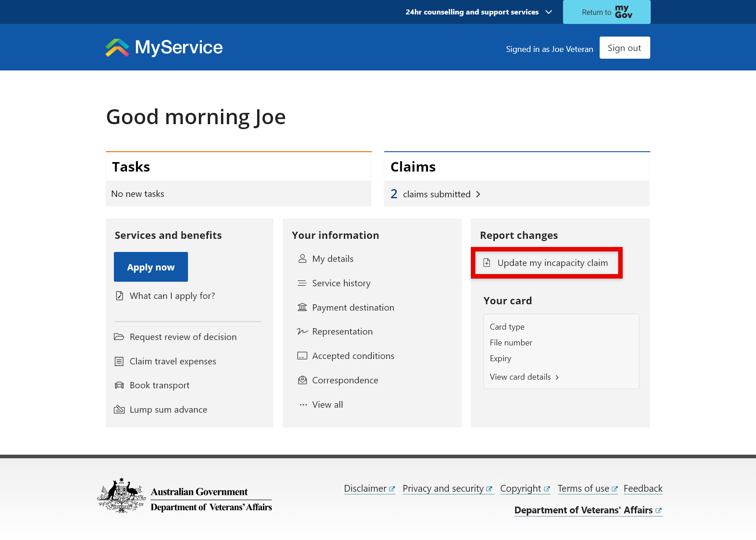
Task: Click the Claim travel expenses receipt icon
Action: pos(119,361)
